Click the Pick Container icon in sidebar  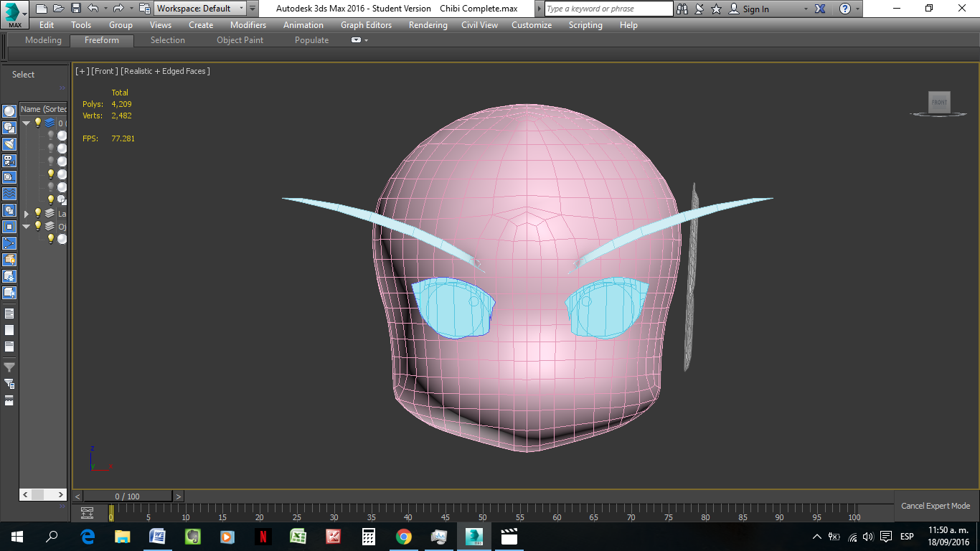9,260
